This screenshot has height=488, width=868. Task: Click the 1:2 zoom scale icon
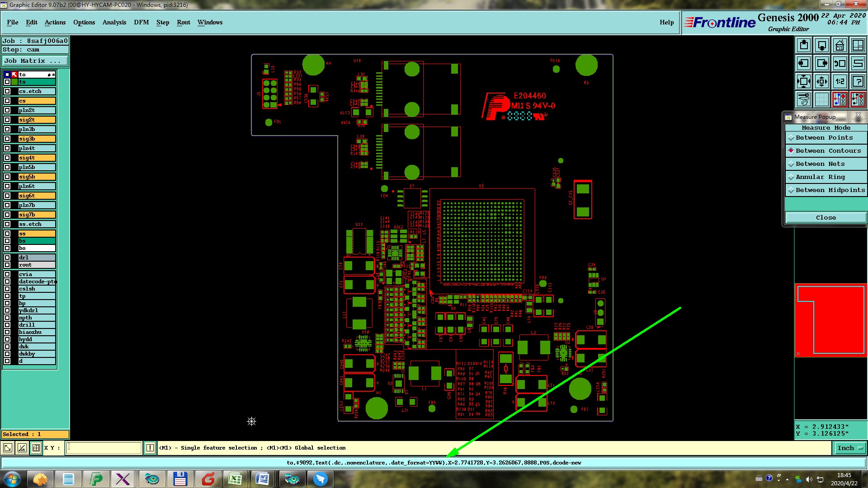click(840, 81)
